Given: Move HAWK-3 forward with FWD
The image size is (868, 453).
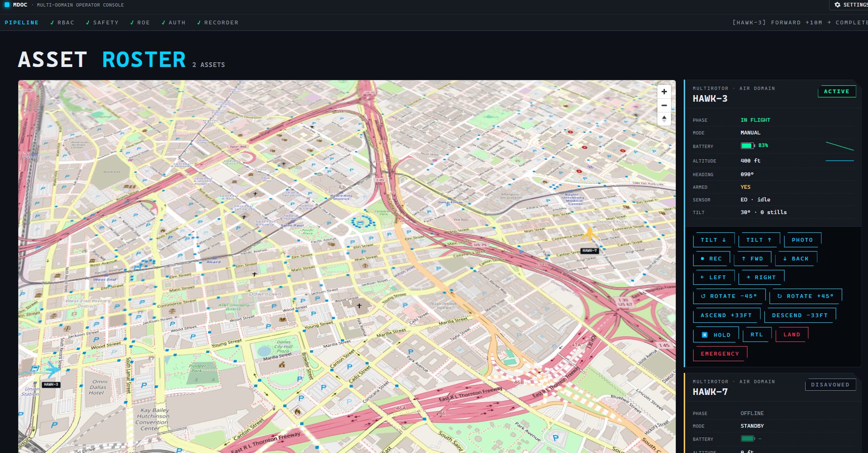Looking at the screenshot, I should pos(753,259).
